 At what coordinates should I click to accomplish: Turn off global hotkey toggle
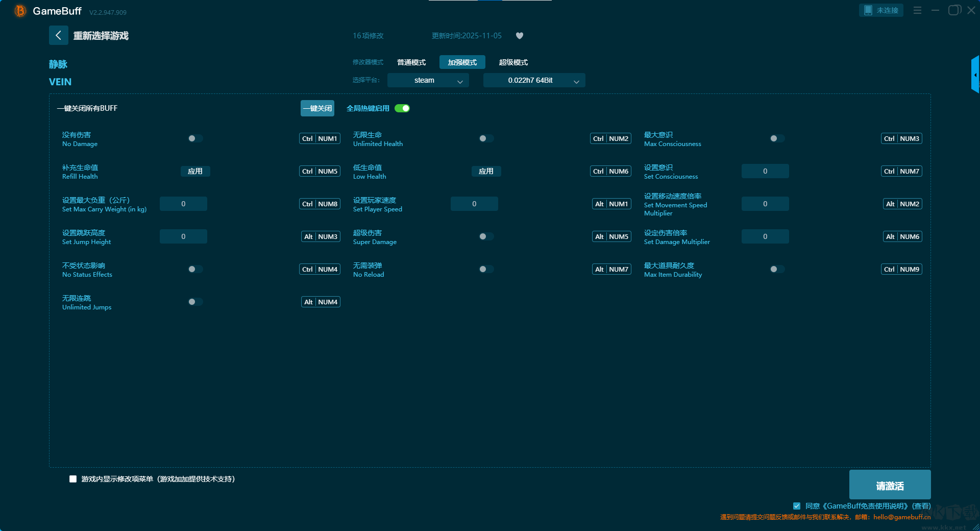[402, 108]
